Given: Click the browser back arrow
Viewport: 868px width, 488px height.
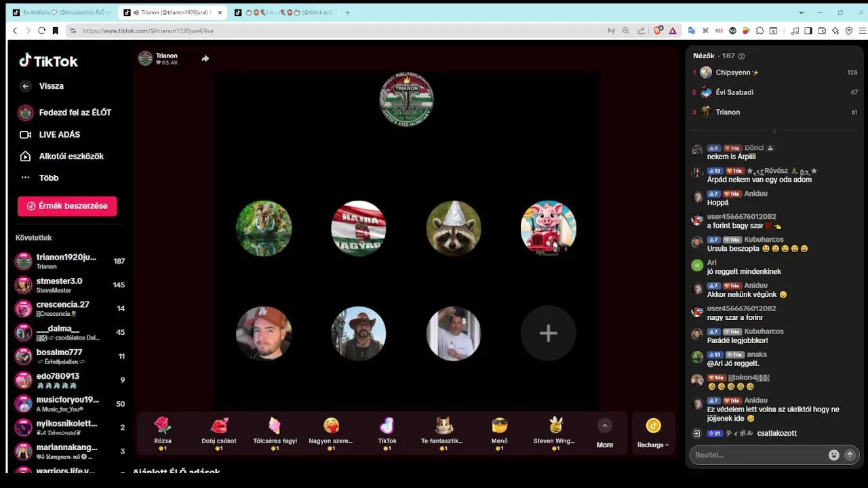Looking at the screenshot, I should click(x=15, y=30).
